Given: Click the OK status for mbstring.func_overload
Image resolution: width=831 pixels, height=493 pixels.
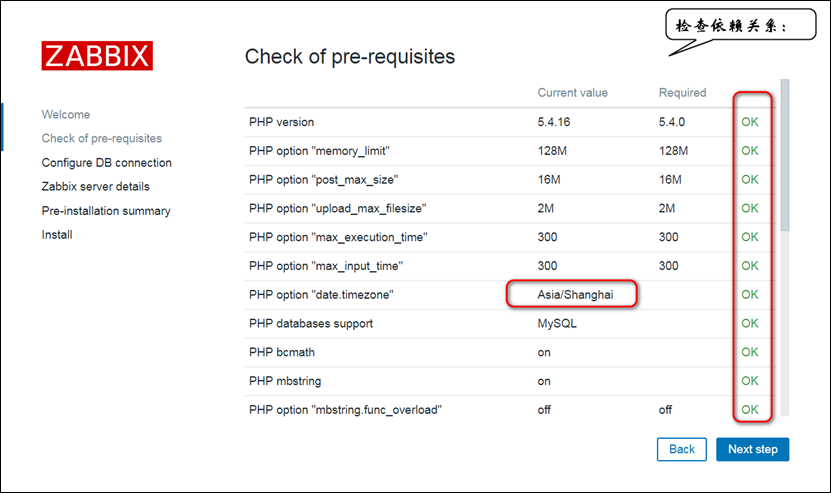Looking at the screenshot, I should click(749, 410).
